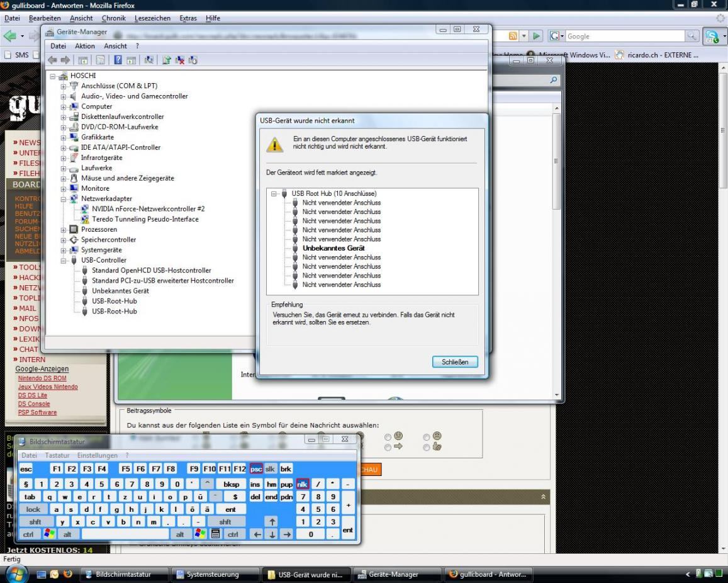Screen dimensions: 728x583
Task: Open Nintendo DS ROM ad link
Action: (x=42, y=378)
